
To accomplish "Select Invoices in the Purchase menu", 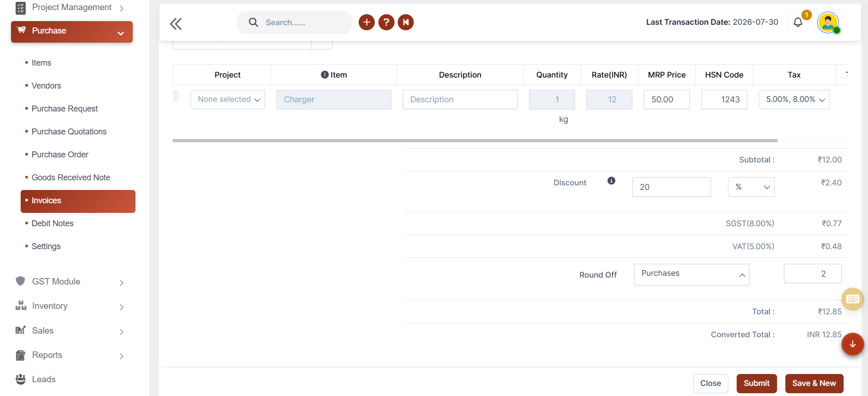I will pos(78,201).
